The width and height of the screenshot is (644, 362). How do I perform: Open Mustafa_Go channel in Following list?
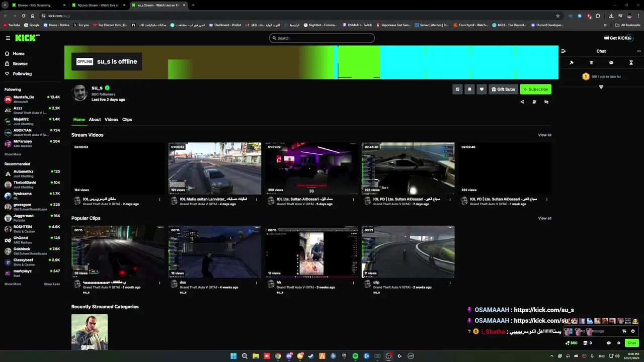pos(32,99)
